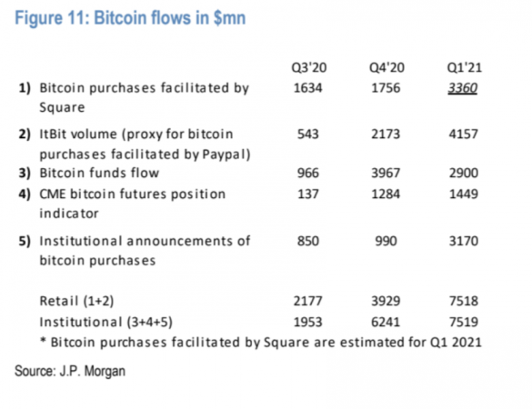Click the 990 institutional announcements value
The width and height of the screenshot is (532, 409).
click(386, 241)
